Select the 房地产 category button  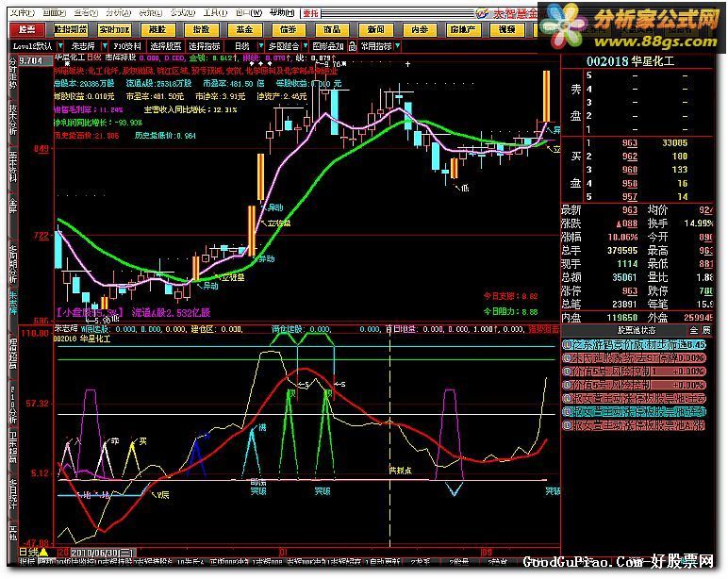coord(463,30)
